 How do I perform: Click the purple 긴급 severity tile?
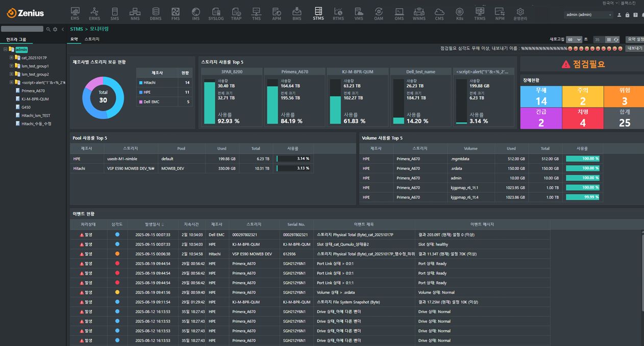click(541, 118)
